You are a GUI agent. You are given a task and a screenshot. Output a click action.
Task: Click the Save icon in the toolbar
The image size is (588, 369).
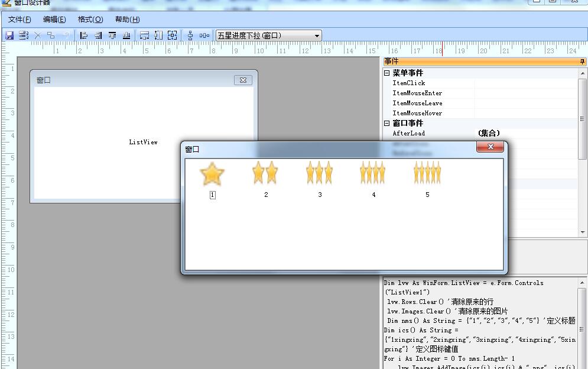[9, 35]
